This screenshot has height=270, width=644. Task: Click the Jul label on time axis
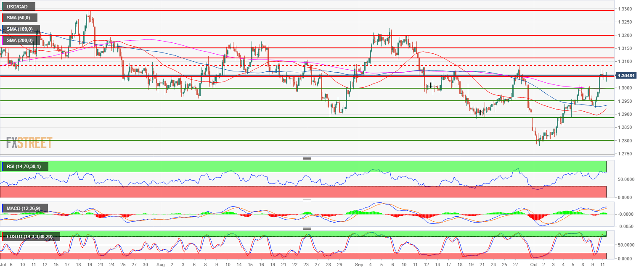3,265
